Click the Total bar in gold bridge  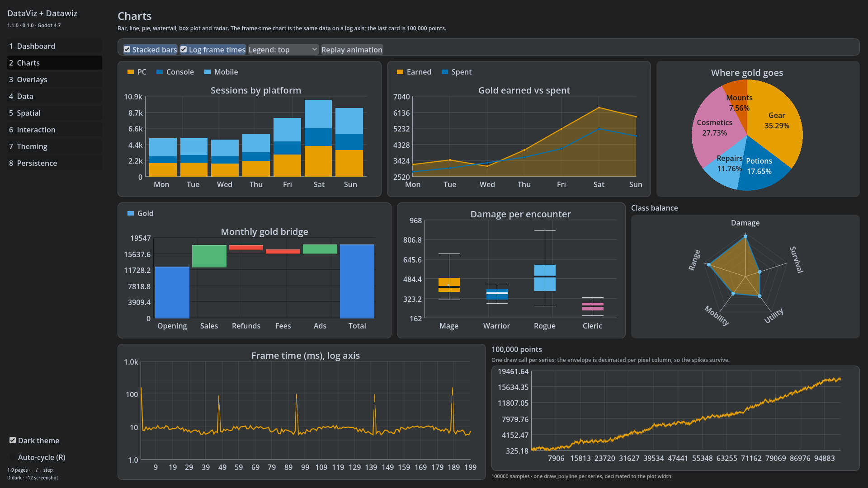pyautogui.click(x=357, y=282)
